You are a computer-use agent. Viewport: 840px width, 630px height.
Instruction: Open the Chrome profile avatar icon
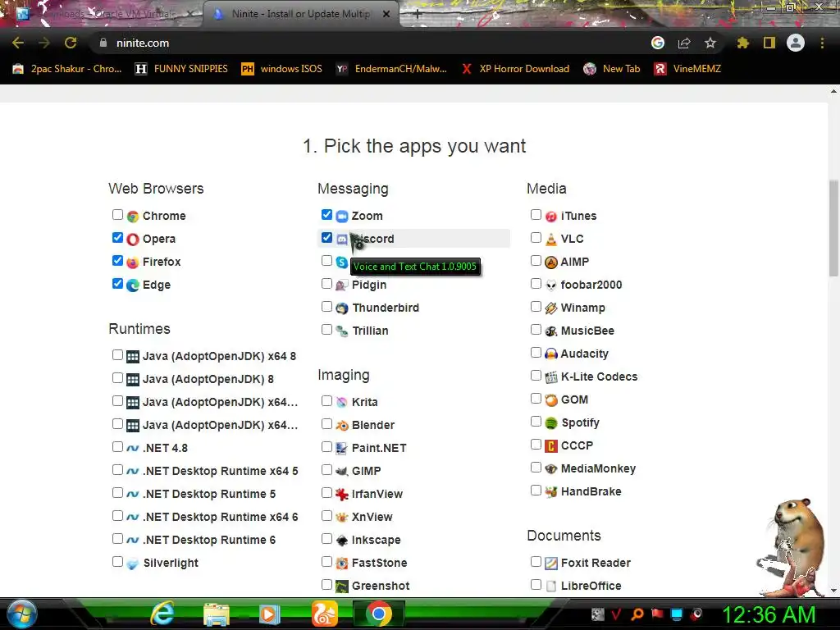(796, 43)
